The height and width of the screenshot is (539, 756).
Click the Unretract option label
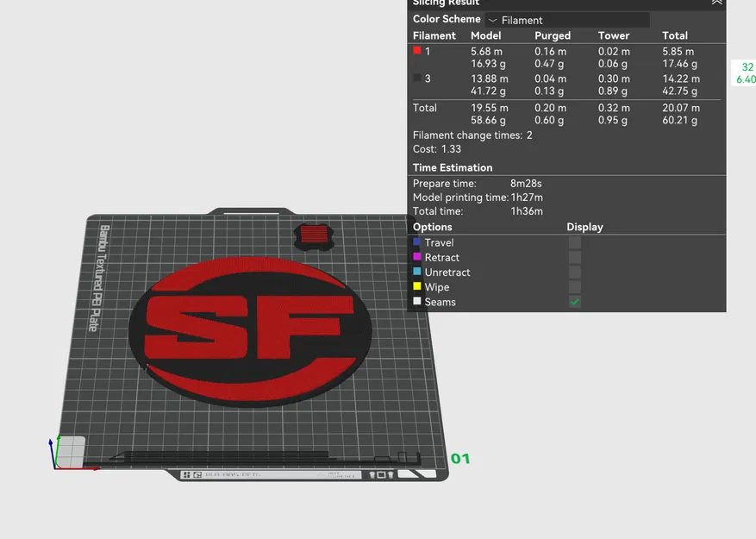447,273
